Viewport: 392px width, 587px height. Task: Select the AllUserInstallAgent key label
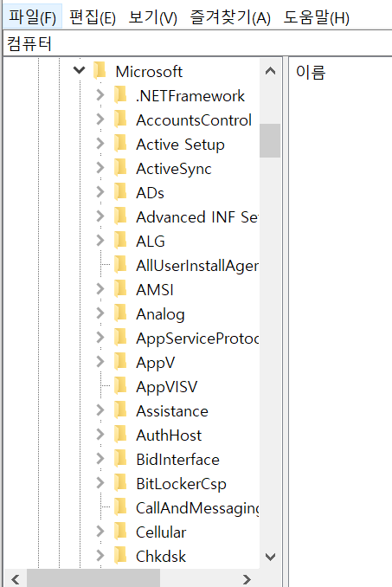tap(197, 266)
